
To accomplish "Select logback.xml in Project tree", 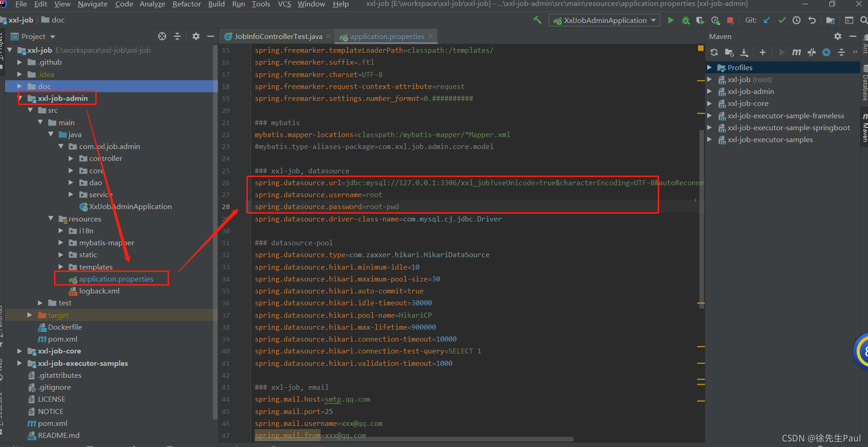I will click(99, 291).
